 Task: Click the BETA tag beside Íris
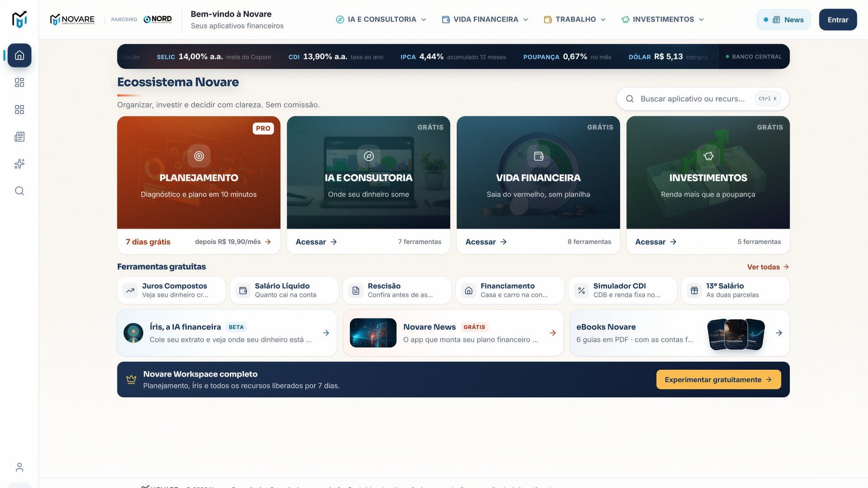point(236,327)
